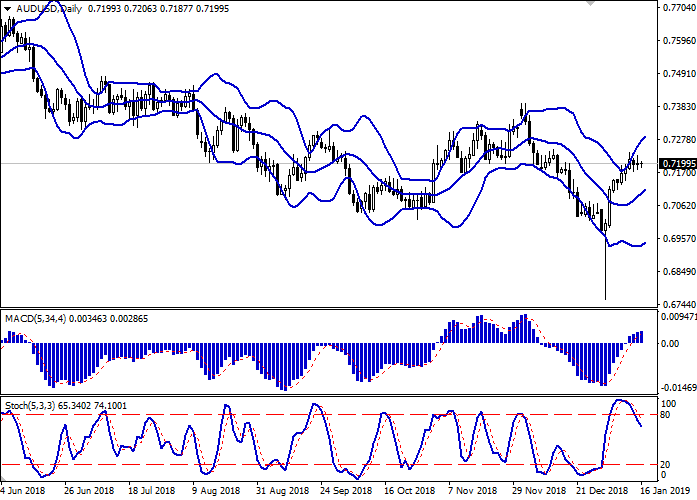Click the 29 Nov 2018 date label
The height and width of the screenshot is (500, 697).
click(539, 491)
